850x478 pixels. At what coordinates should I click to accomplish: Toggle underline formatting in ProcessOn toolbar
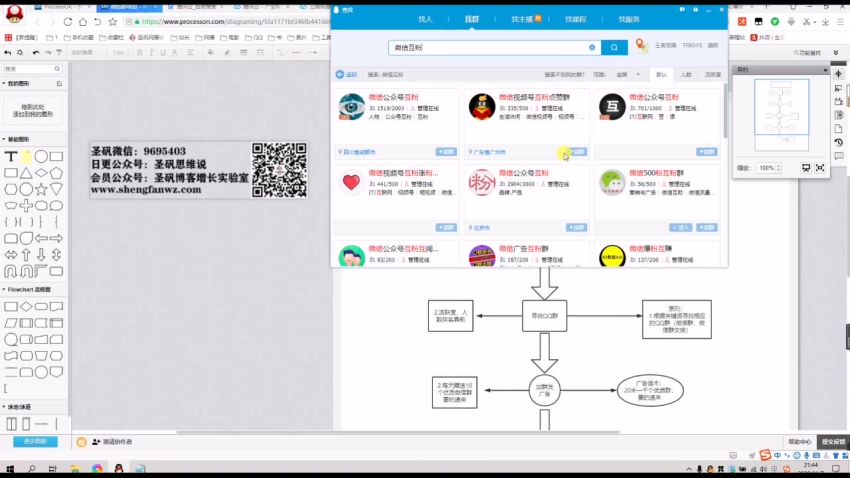pyautogui.click(x=163, y=53)
